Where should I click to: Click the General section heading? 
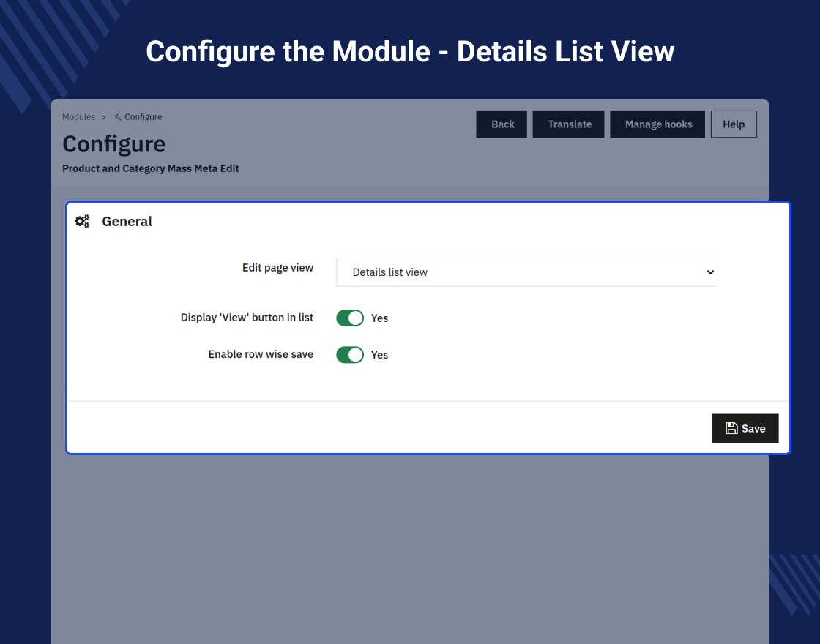[x=127, y=221]
